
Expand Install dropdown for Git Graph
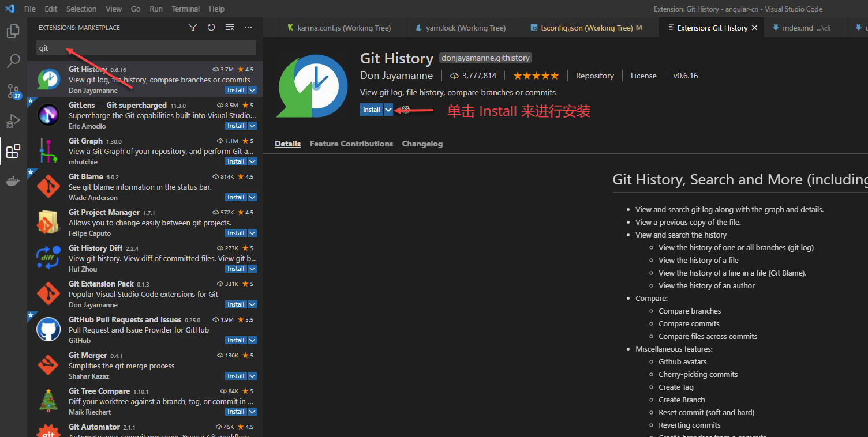[252, 161]
